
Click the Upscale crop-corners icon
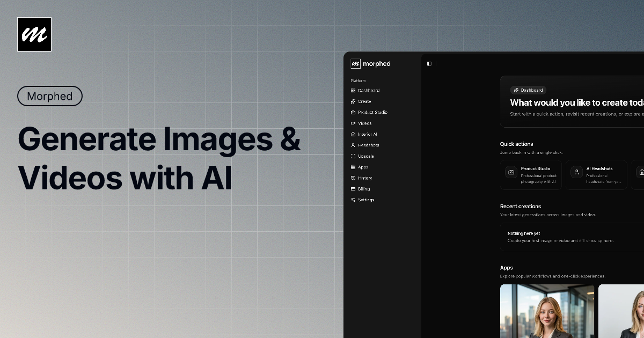point(354,156)
